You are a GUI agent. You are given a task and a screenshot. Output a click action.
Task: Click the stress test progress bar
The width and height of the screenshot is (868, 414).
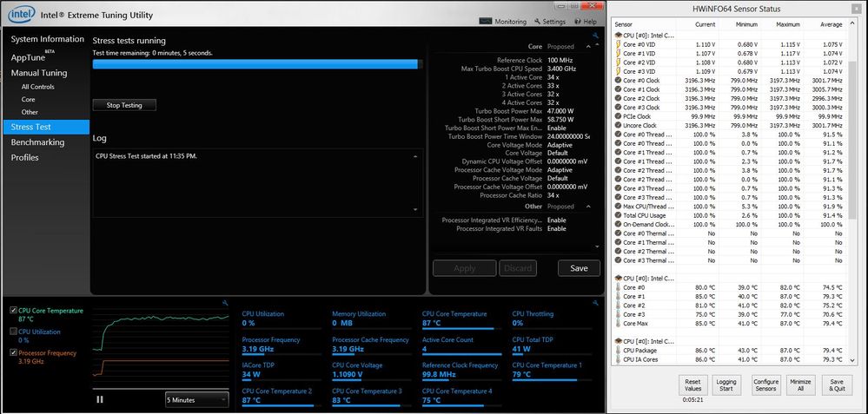click(257, 64)
